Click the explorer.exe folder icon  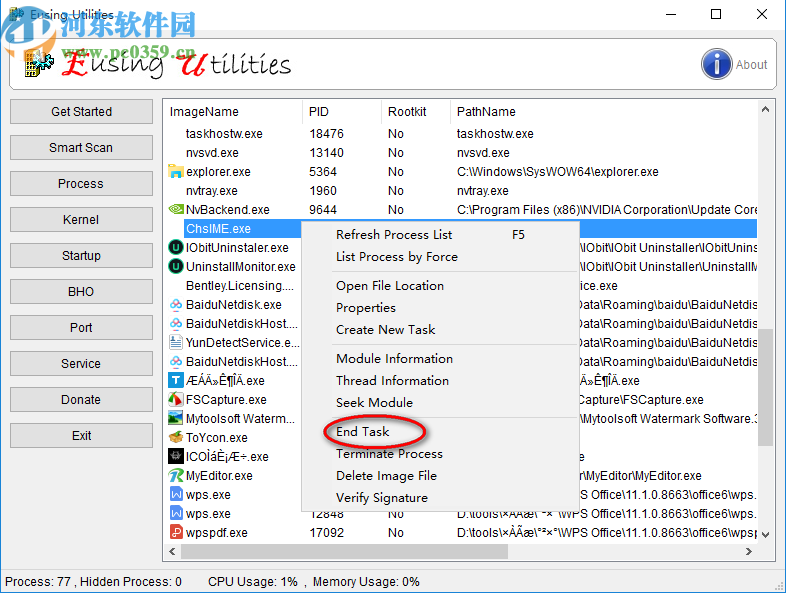[x=175, y=171]
